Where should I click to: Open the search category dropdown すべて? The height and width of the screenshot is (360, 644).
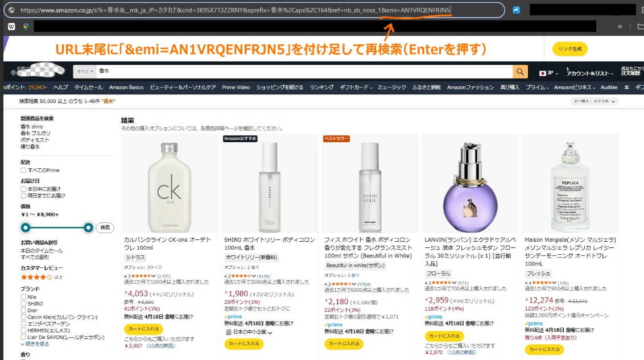[85, 72]
